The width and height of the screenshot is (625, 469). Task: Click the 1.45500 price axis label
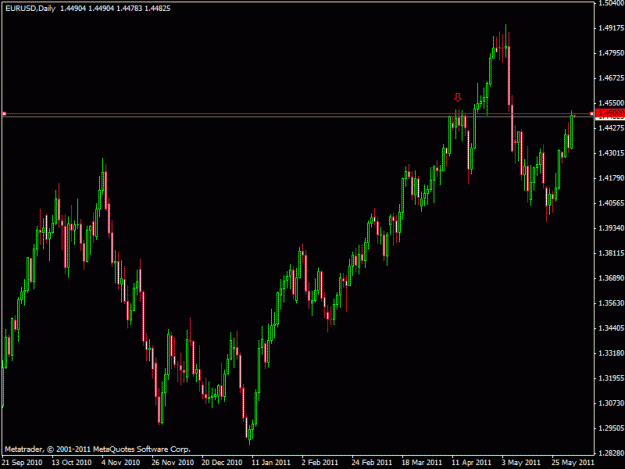click(x=611, y=103)
